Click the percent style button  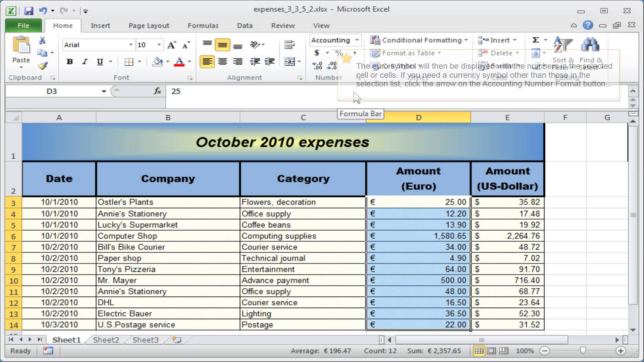coord(339,53)
